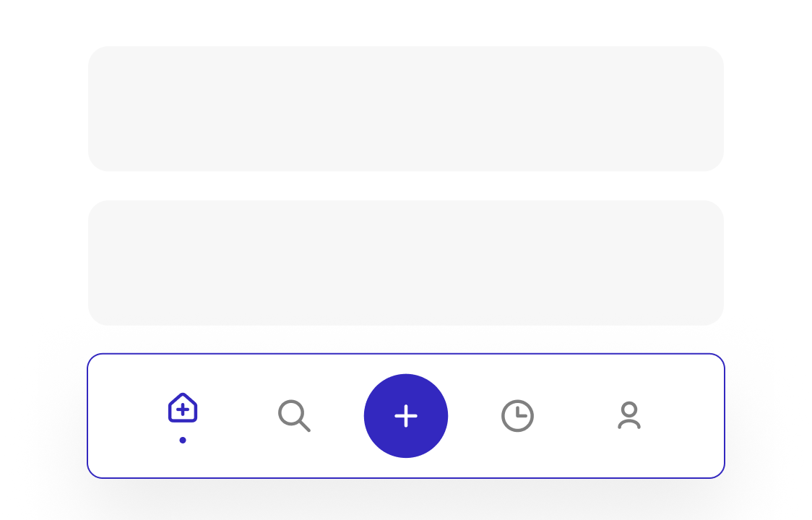
Task: Select the first gray placeholder card
Action: click(406, 109)
